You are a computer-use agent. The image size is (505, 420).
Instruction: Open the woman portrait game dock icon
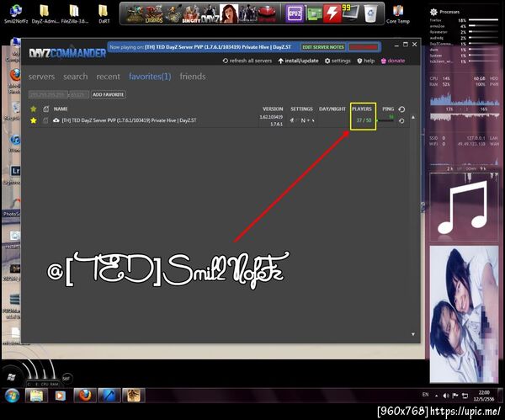229,13
